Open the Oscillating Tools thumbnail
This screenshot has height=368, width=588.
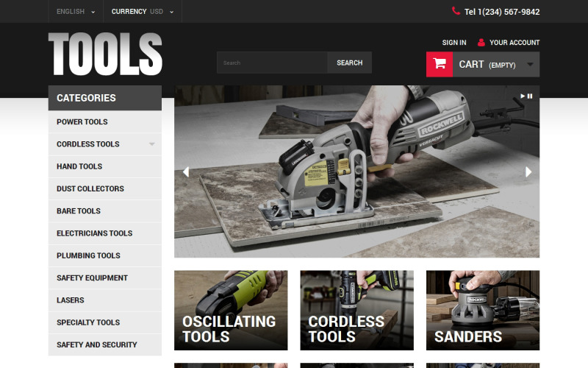(231, 310)
